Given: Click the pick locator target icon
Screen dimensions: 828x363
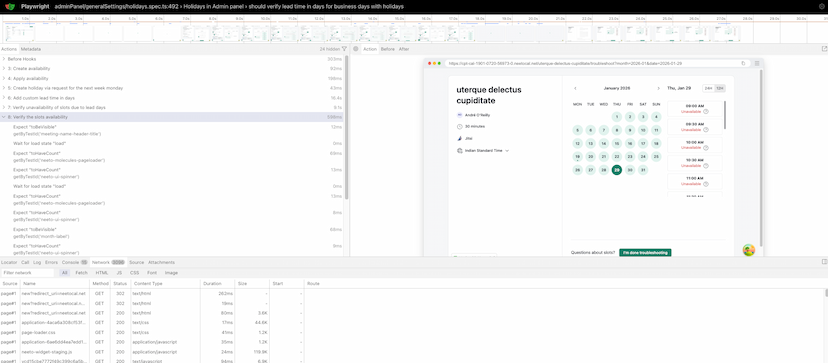Looking at the screenshot, I should (356, 49).
